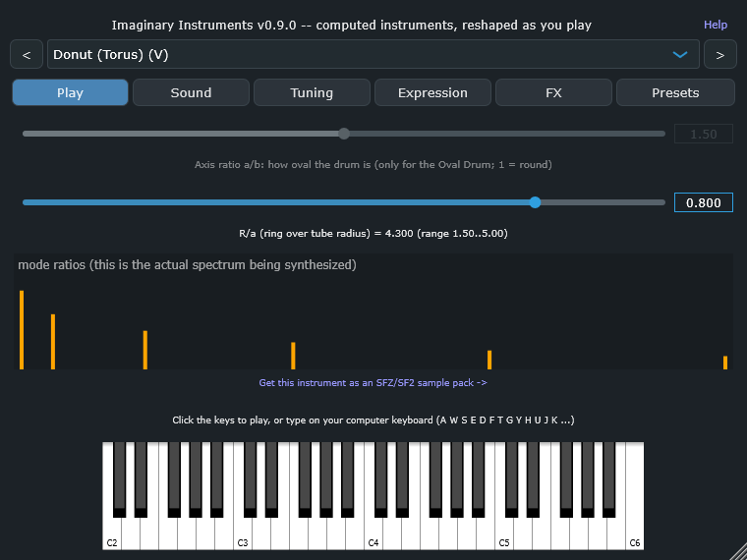Screen dimensions: 747x560
Task: Open the Expression tab
Action: pyautogui.click(x=432, y=92)
